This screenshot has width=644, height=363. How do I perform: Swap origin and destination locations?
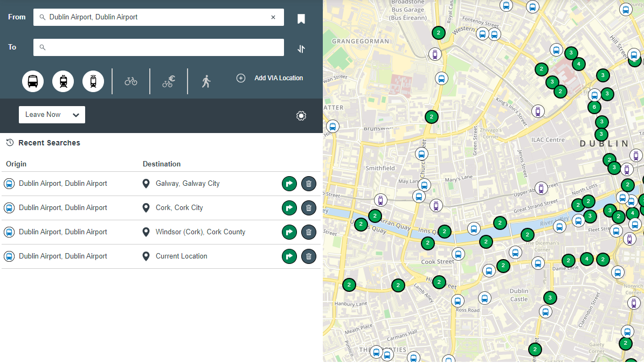coord(301,49)
